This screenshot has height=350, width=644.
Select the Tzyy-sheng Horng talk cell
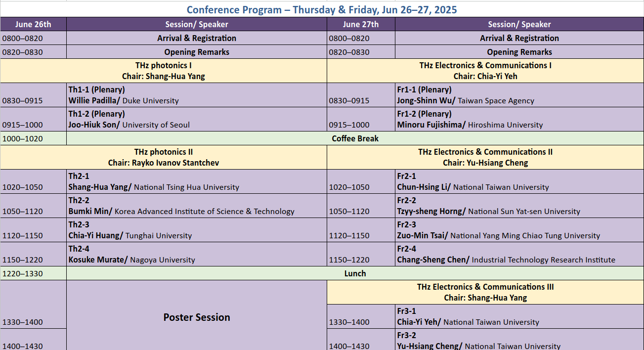[x=519, y=206]
